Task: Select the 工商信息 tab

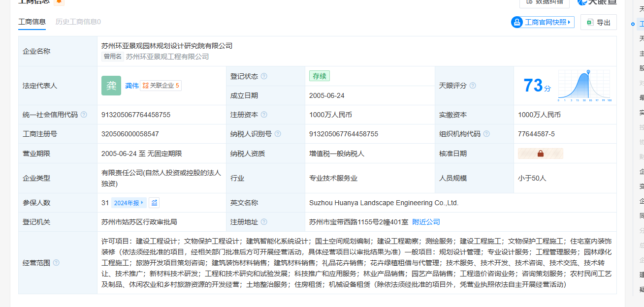Action: 32,22
